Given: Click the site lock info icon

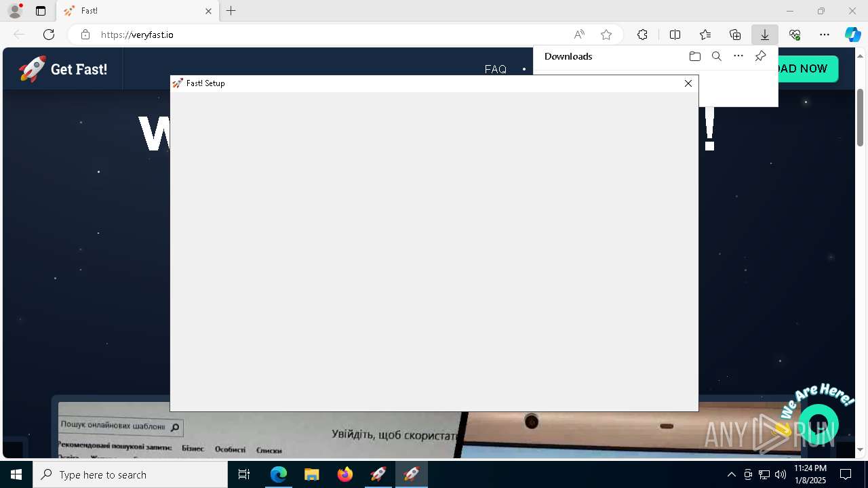Looking at the screenshot, I should [x=85, y=35].
